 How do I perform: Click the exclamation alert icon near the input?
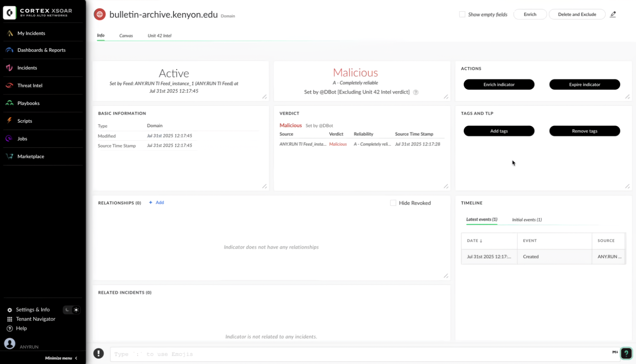click(98, 353)
